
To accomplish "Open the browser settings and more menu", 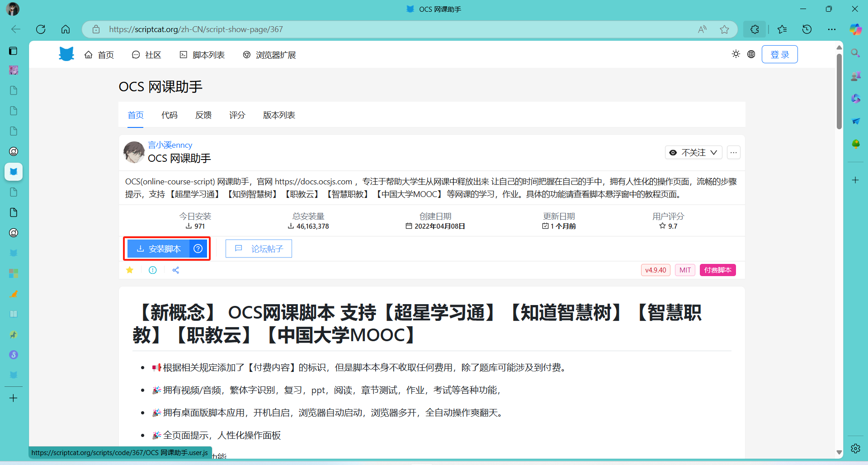I will tap(832, 29).
